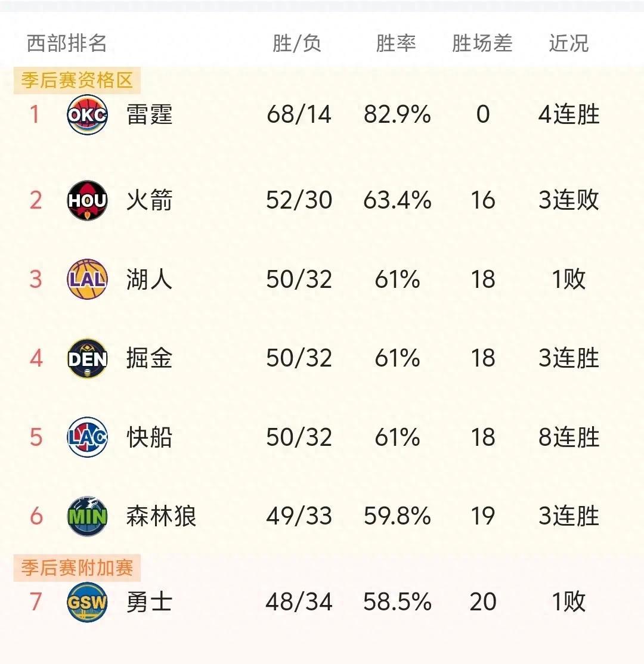Select the DEN Nuggets team logo
This screenshot has height=664, width=644.
pos(87,358)
